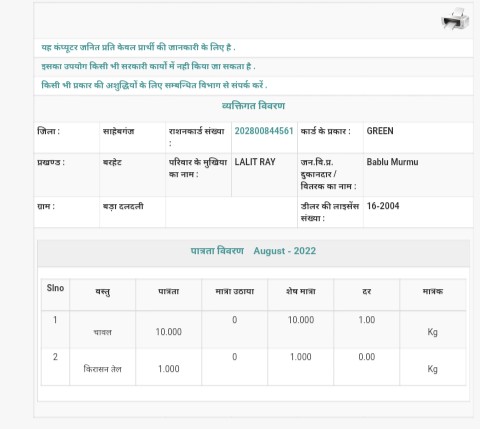Click the मात्रा उठाया column header

(235, 292)
